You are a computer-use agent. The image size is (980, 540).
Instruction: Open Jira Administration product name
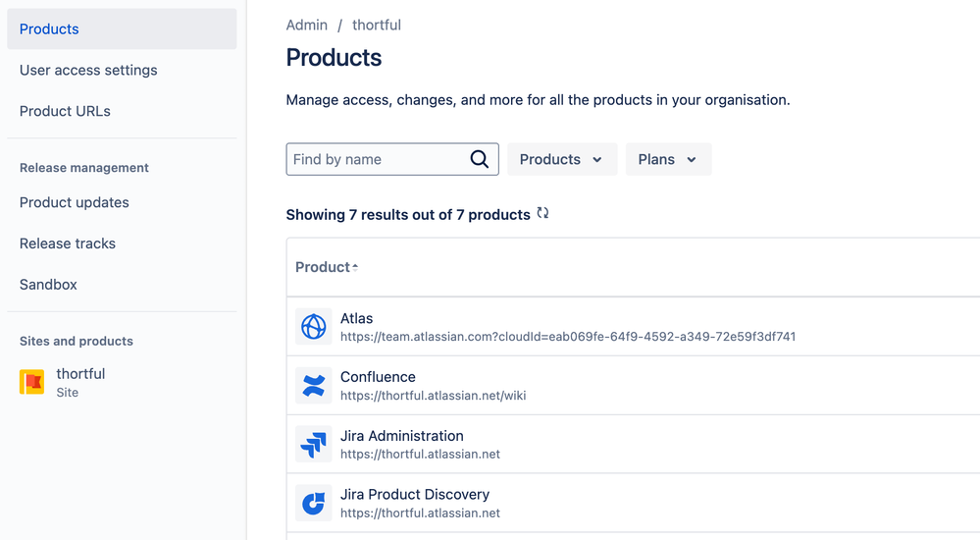pyautogui.click(x=402, y=436)
